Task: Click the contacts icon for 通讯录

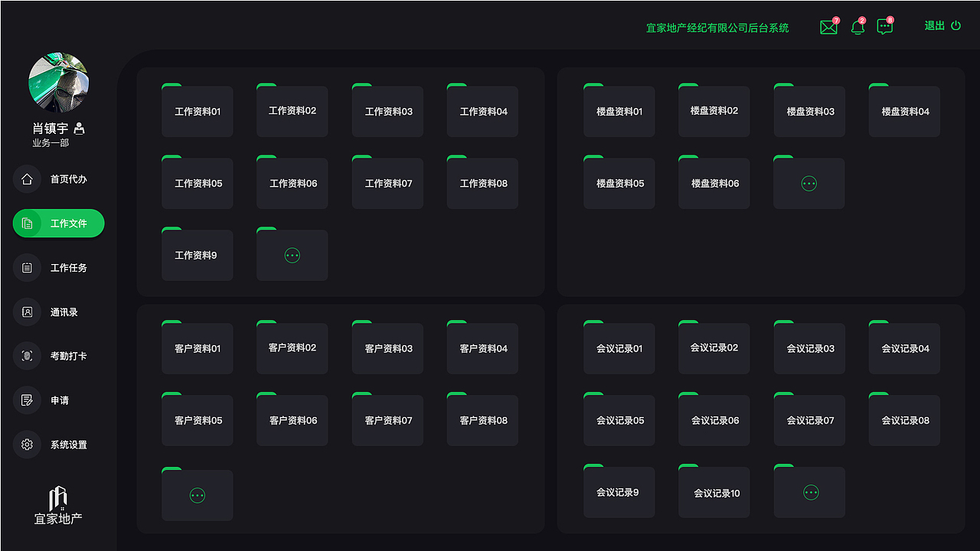Action: 27,312
